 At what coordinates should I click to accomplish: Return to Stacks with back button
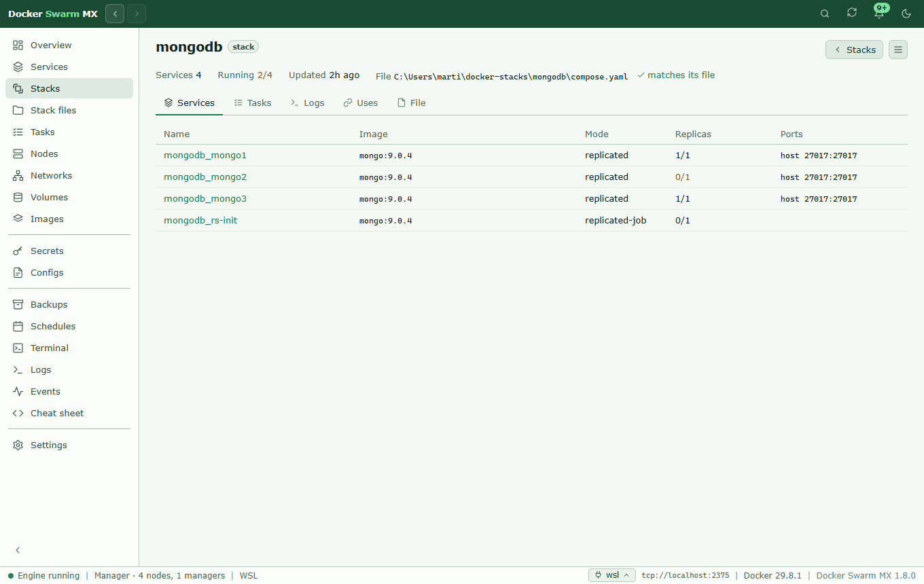pos(854,50)
